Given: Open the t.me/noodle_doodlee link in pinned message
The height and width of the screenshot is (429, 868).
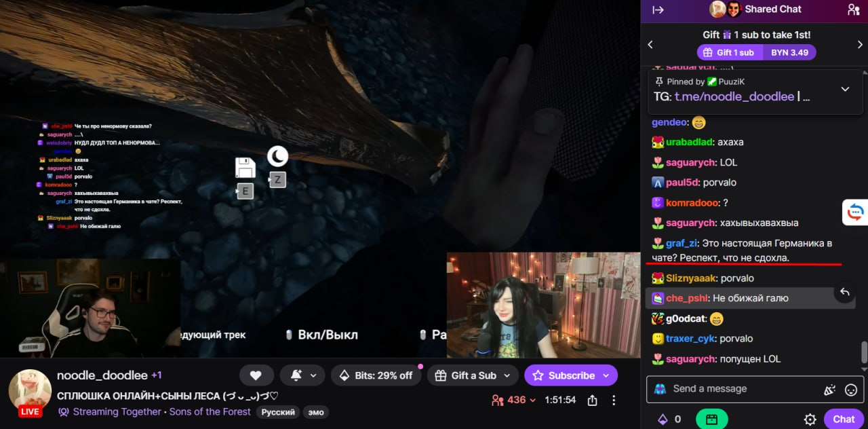Looking at the screenshot, I should click(x=734, y=96).
